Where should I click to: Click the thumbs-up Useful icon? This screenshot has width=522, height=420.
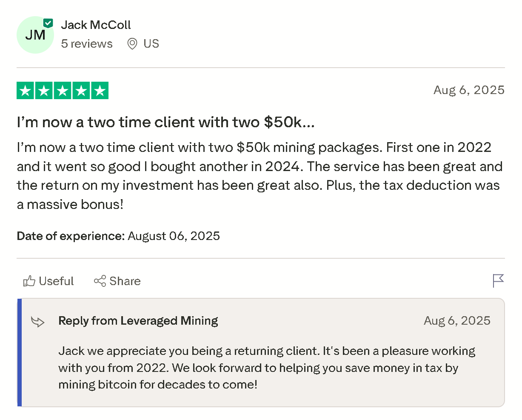(x=29, y=281)
